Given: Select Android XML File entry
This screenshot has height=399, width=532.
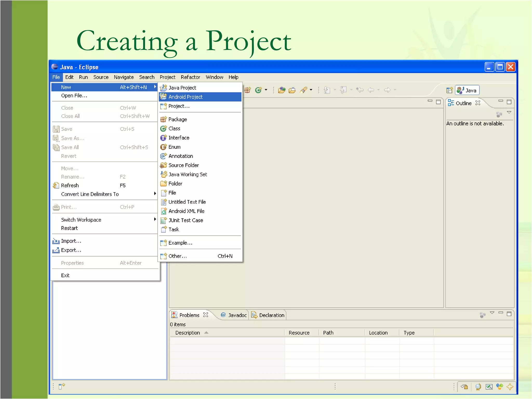Looking at the screenshot, I should point(200,211).
